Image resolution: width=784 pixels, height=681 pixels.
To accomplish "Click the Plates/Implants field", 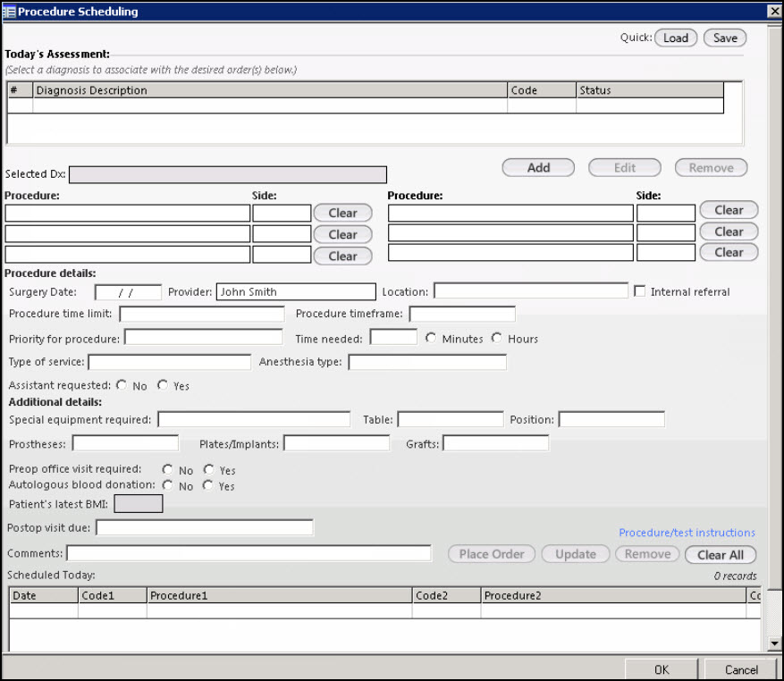I will pyautogui.click(x=337, y=443).
